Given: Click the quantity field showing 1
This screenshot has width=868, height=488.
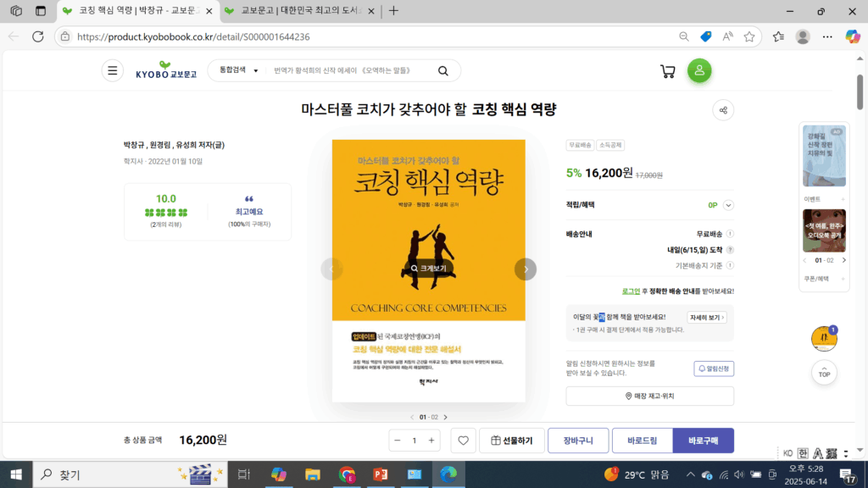Looking at the screenshot, I should (414, 441).
